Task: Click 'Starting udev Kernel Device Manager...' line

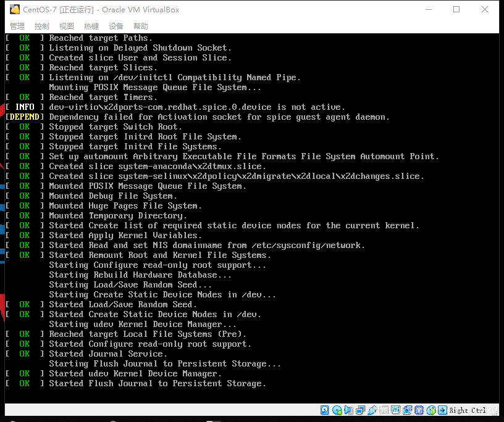Action: [143, 325]
